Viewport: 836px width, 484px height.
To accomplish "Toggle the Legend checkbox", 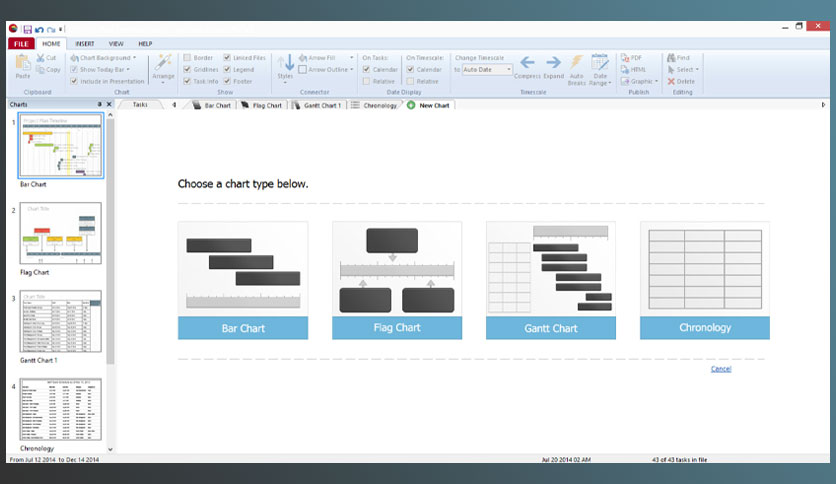I will [x=227, y=69].
